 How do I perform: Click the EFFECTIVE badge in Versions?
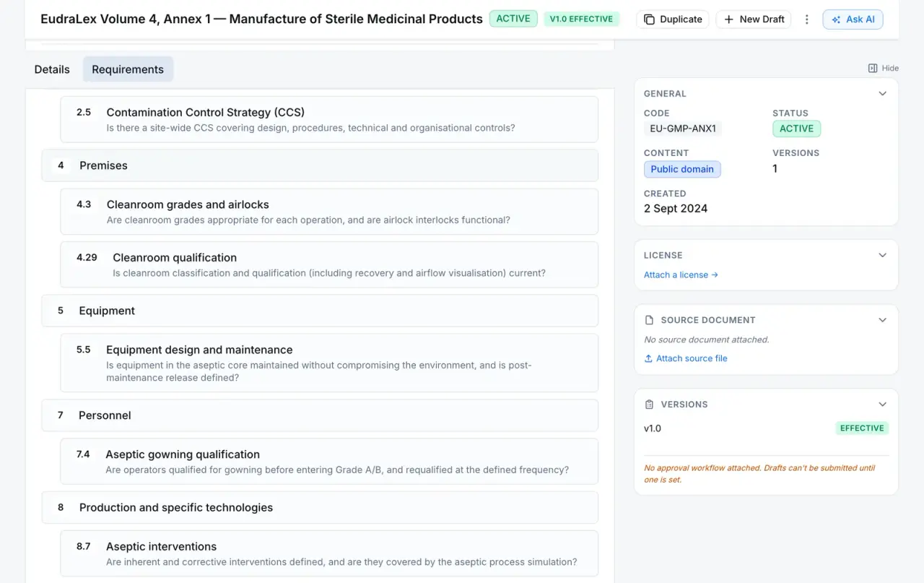[x=862, y=428]
